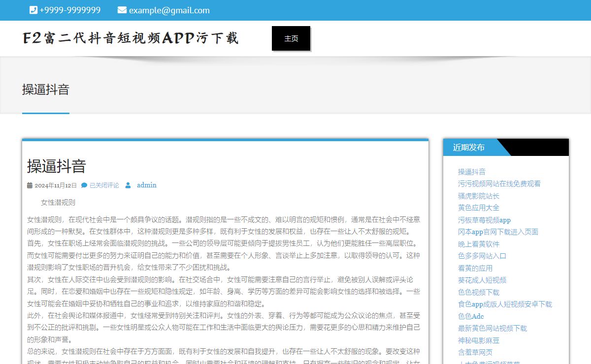Click the phone icon in the top bar
Image resolution: width=591 pixels, height=364 pixels.
point(33,10)
